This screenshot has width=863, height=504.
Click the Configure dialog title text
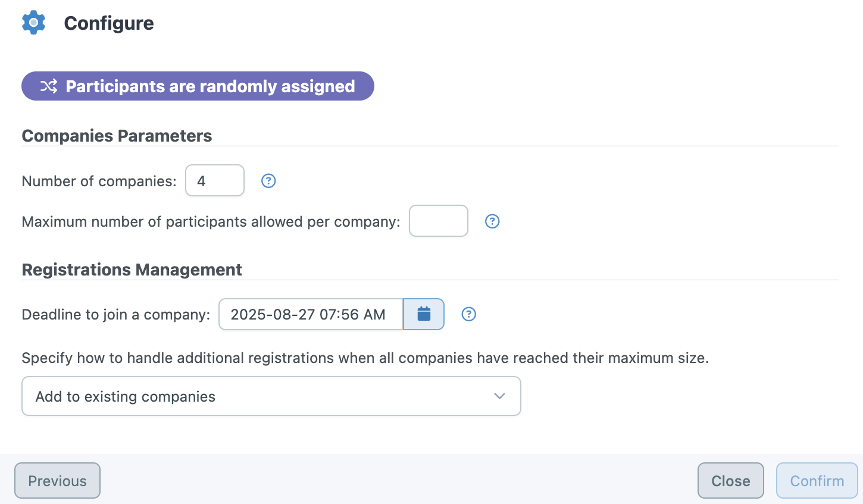click(x=109, y=23)
